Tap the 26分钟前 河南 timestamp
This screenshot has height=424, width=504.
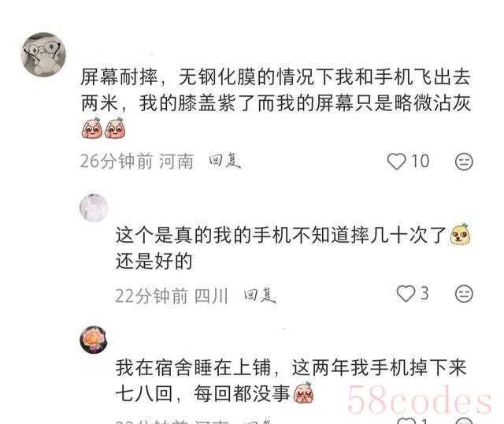(137, 162)
